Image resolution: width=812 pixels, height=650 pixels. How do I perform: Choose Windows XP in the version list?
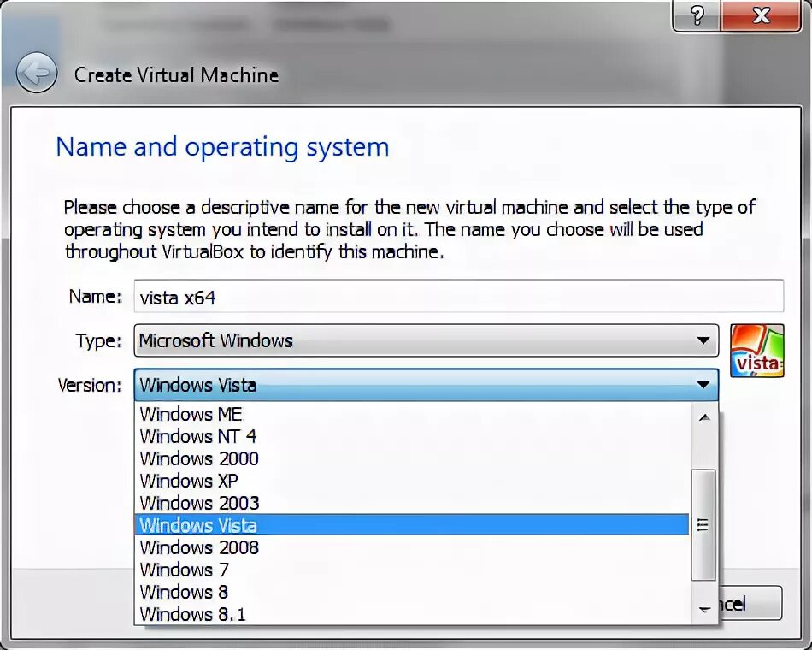[x=412, y=481]
